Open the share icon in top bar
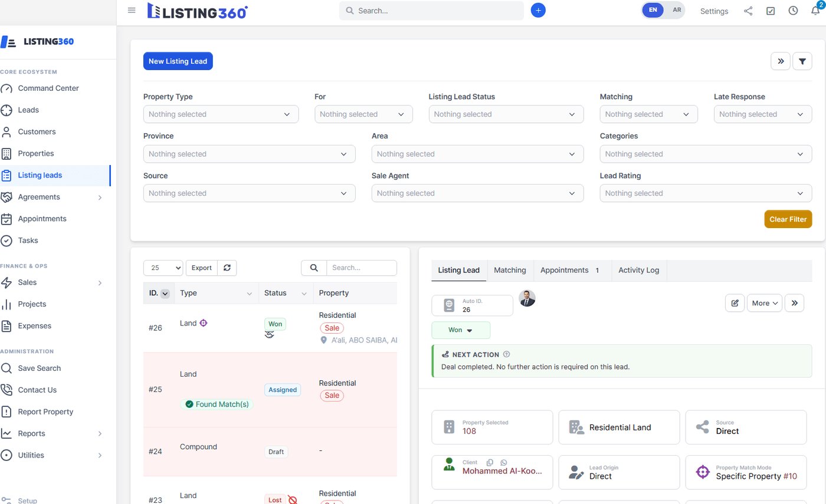Image resolution: width=826 pixels, height=504 pixels. click(x=748, y=11)
